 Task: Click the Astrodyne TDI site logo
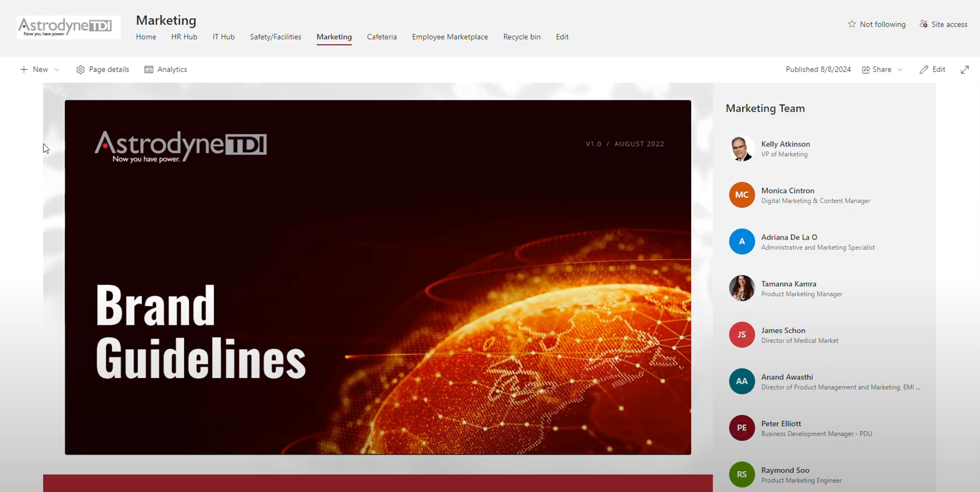pos(68,27)
